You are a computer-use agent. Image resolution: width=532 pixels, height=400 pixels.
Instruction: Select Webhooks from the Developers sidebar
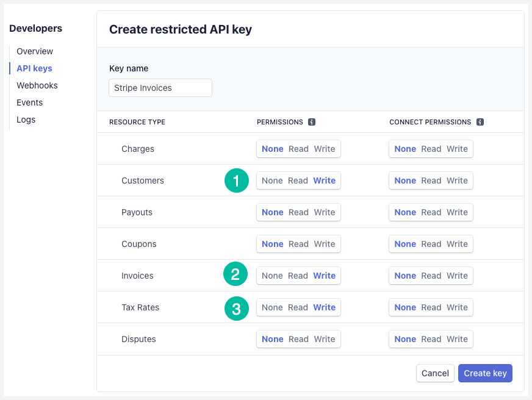pos(37,85)
